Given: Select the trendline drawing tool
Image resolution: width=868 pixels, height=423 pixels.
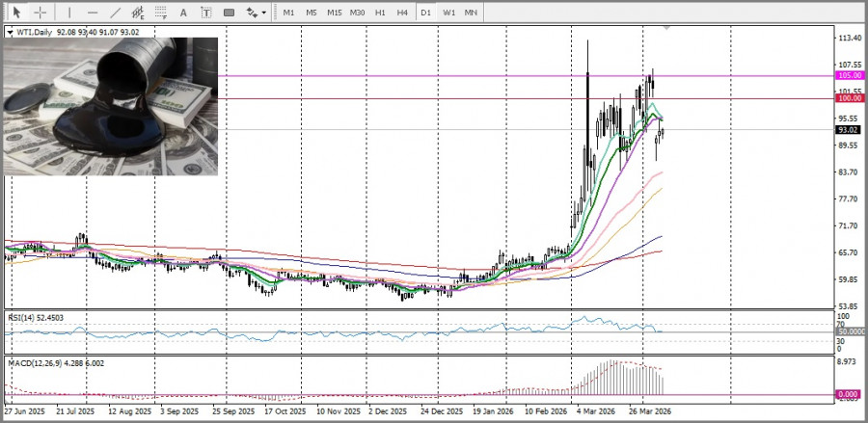Looking at the screenshot, I should pyautogui.click(x=116, y=13).
